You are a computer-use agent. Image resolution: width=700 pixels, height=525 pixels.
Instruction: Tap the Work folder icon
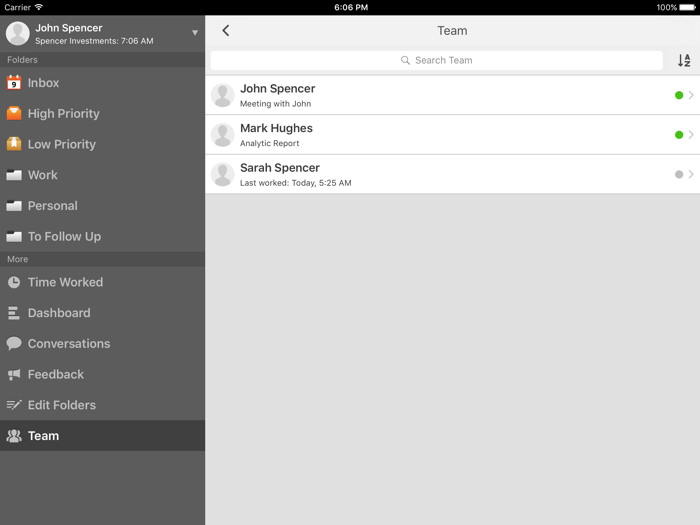[x=14, y=175]
